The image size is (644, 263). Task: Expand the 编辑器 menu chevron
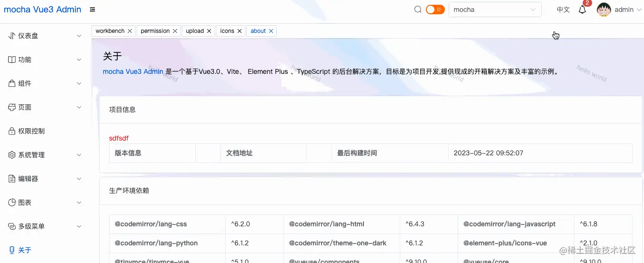(79, 179)
